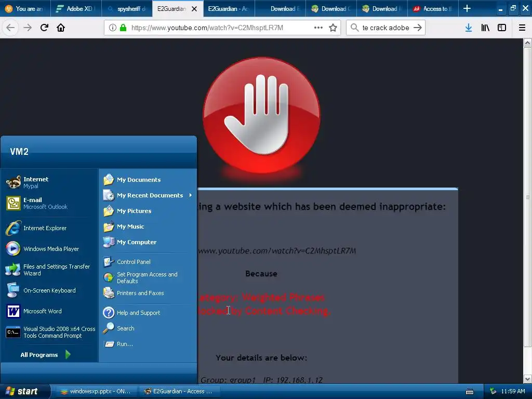532x399 pixels.
Task: Open Visual Studio 2008 Command Prompt
Action: (49, 332)
